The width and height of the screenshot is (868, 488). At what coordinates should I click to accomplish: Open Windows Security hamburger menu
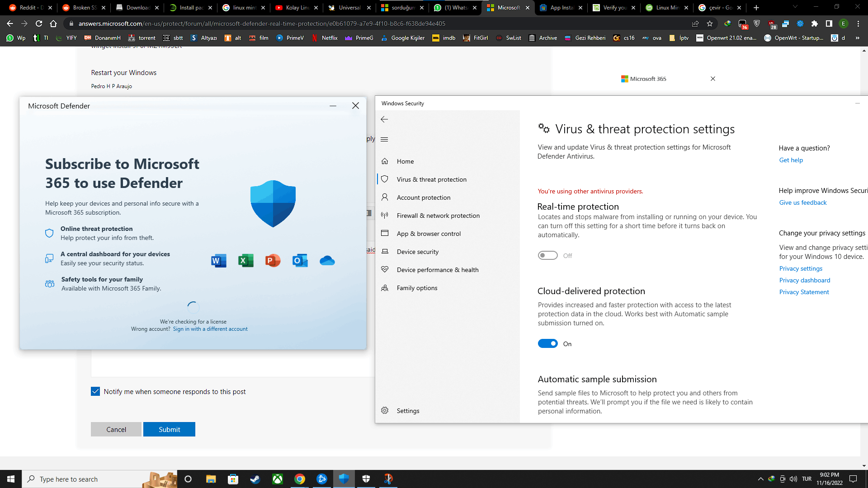[x=384, y=139]
